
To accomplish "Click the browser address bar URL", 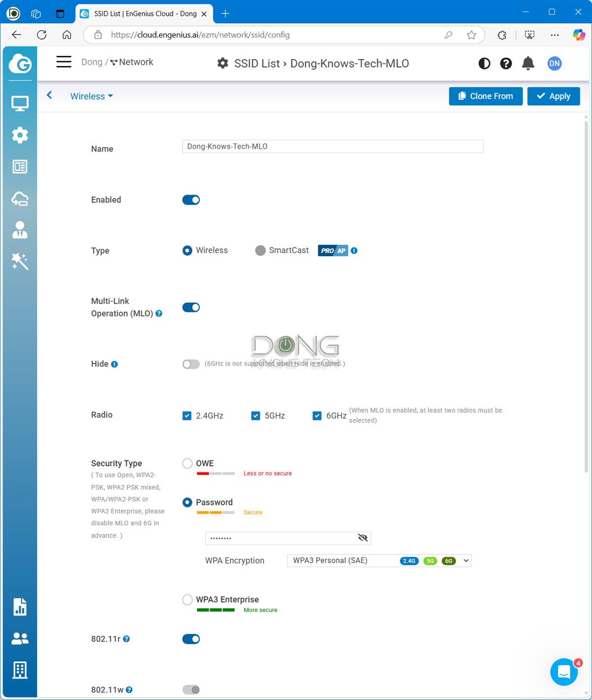I will pyautogui.click(x=200, y=35).
